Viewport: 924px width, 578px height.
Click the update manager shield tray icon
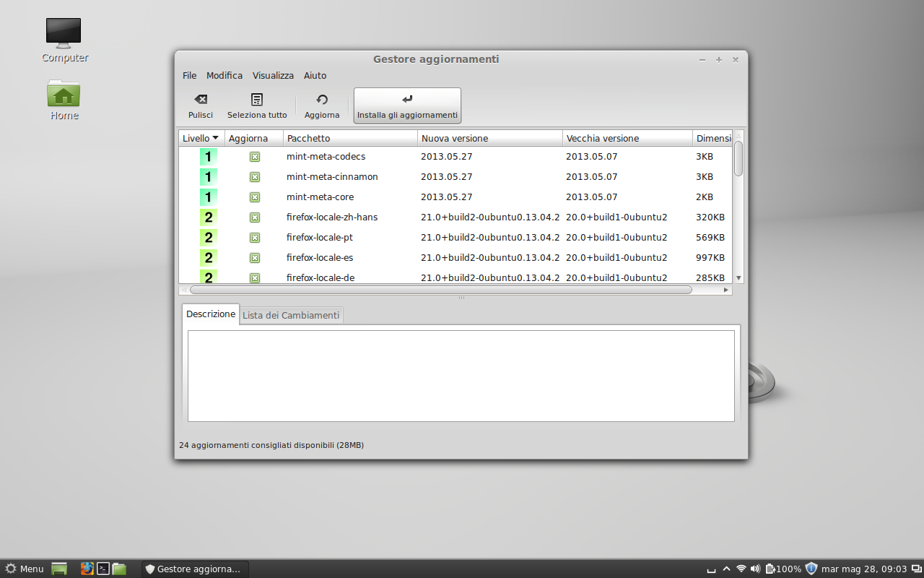tap(811, 569)
